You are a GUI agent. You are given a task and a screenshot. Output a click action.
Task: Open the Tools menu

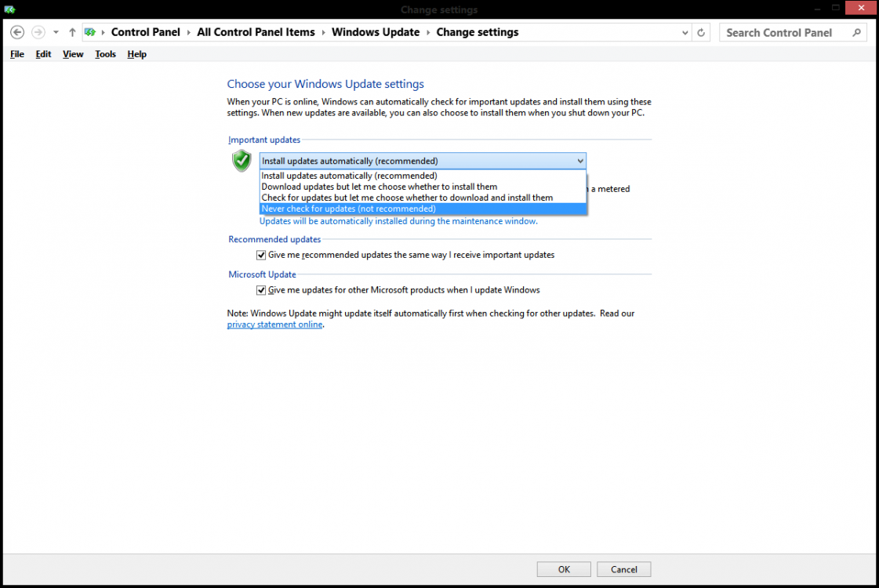click(x=105, y=54)
